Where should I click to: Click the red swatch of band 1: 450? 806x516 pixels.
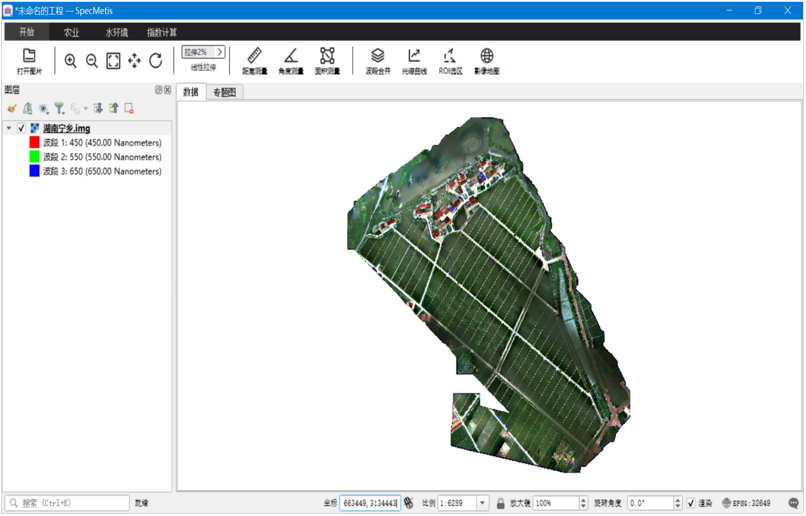point(35,143)
